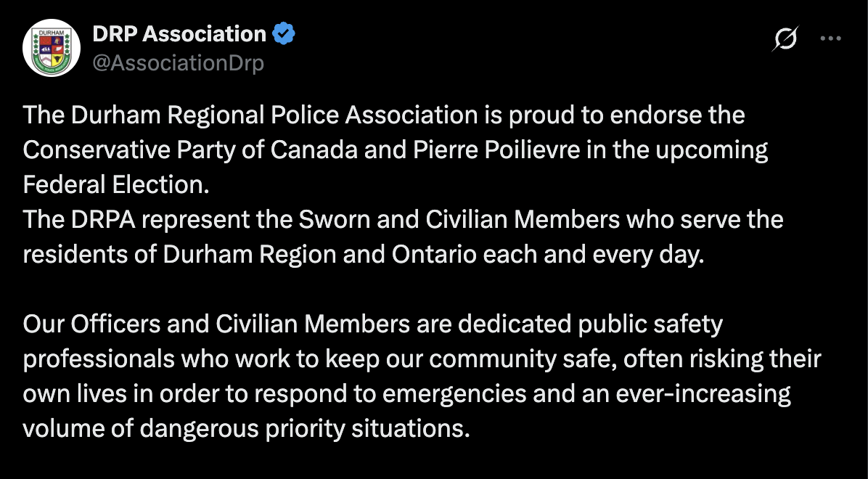Click the line starting 'professionals who work'
Viewport: 868px width, 479px height.
tap(422, 359)
